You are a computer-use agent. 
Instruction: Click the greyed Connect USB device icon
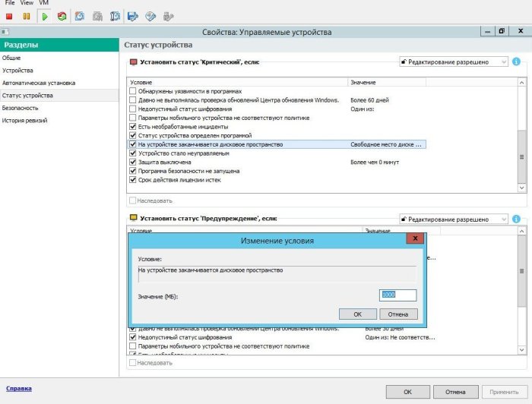(168, 16)
